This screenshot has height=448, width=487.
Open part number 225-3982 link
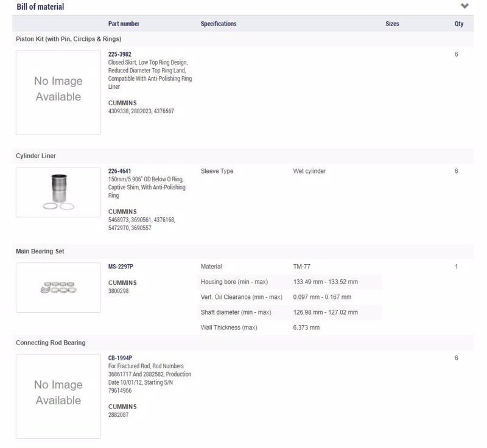pos(119,54)
